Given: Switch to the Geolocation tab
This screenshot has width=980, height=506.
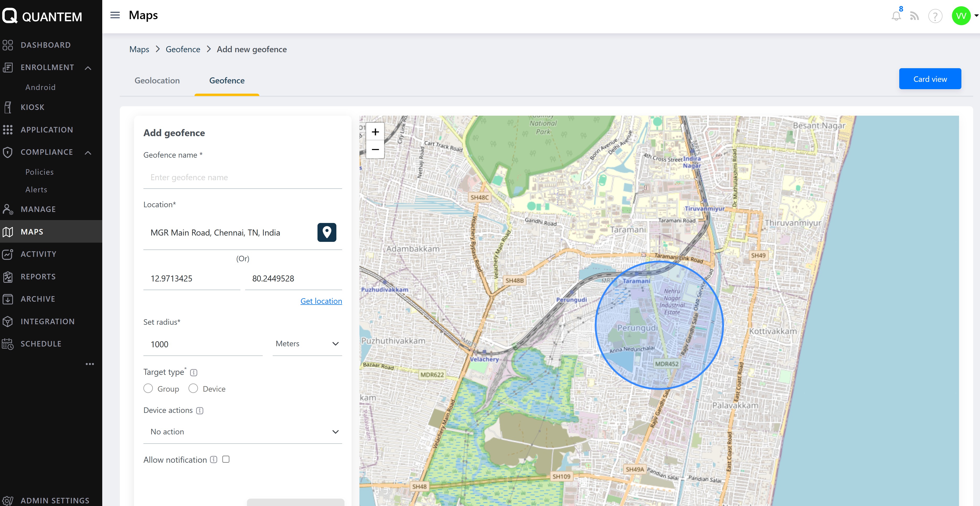Looking at the screenshot, I should [x=157, y=80].
